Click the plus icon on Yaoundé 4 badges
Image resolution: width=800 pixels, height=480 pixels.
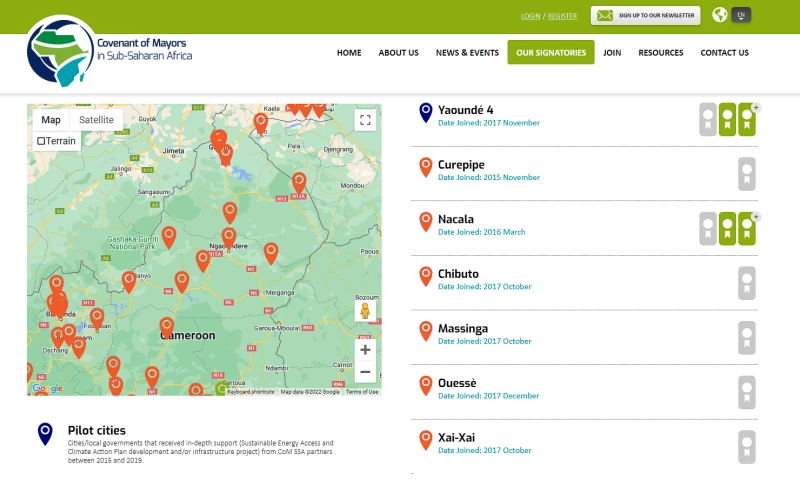click(x=756, y=107)
